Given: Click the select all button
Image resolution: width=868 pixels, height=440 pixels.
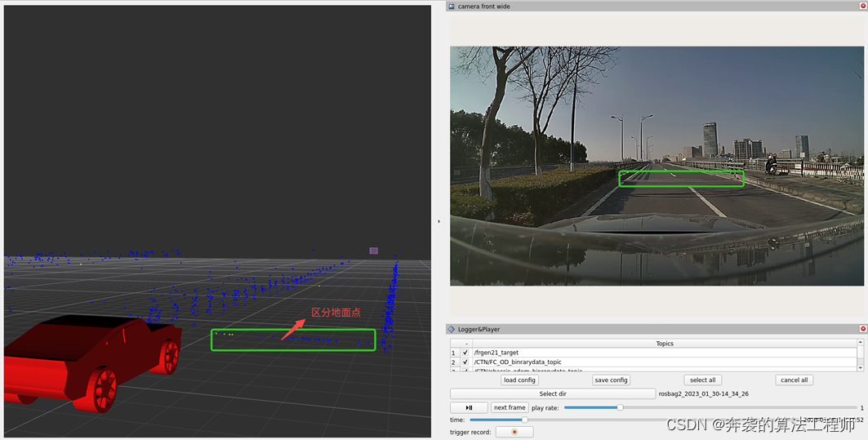Looking at the screenshot, I should (x=702, y=380).
